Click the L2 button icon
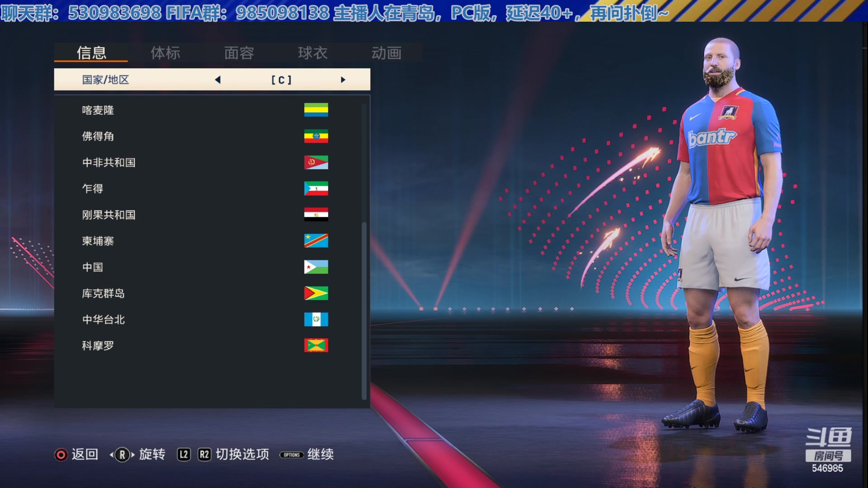868x488 pixels. [184, 455]
